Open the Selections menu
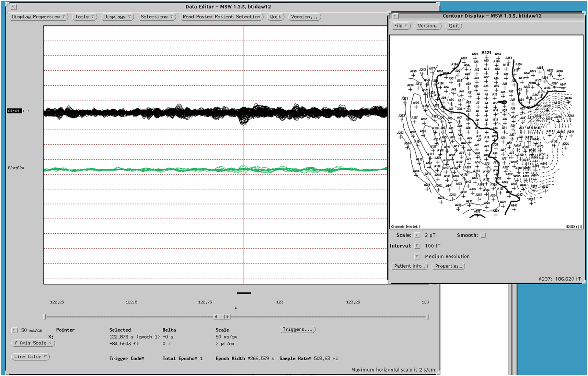This screenshot has width=588, height=376. coord(157,17)
